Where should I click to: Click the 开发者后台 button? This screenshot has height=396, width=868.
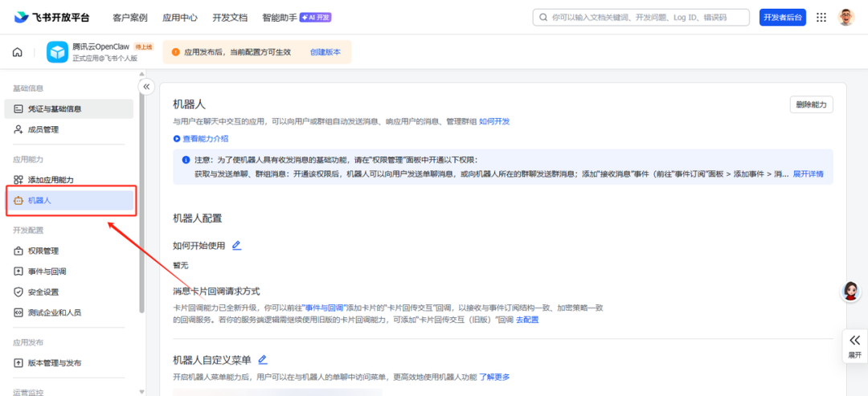click(x=782, y=17)
